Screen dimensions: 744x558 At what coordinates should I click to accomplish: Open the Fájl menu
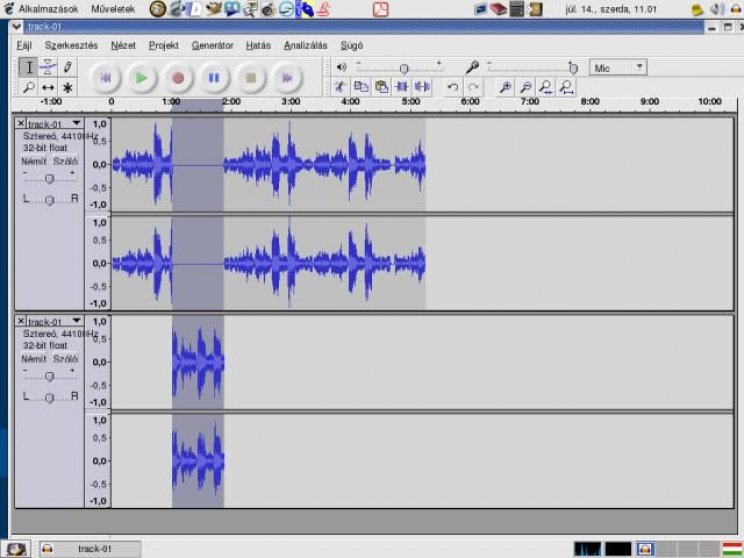(x=24, y=46)
